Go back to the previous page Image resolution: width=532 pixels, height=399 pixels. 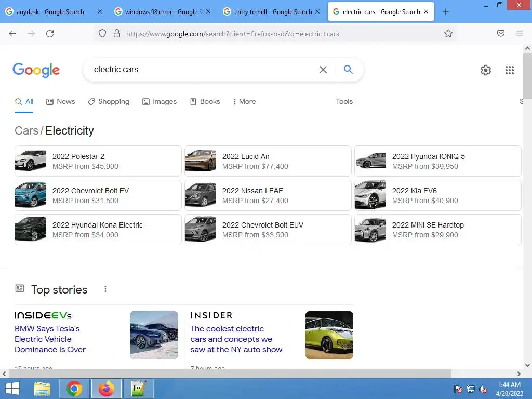[x=12, y=34]
